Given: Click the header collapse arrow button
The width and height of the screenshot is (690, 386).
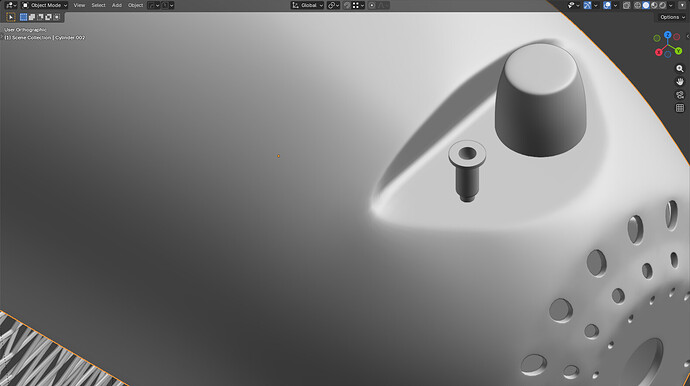Looking at the screenshot, I should click(682, 5).
